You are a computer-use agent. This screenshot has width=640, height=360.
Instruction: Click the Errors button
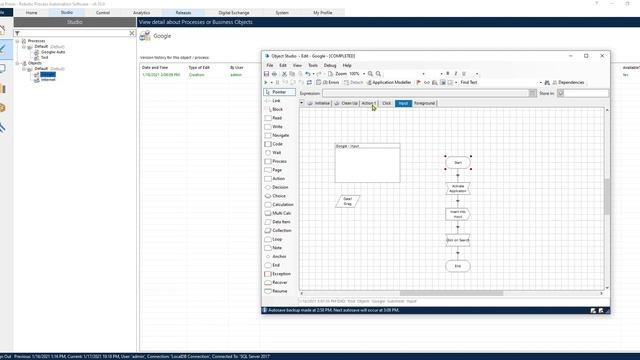click(328, 82)
